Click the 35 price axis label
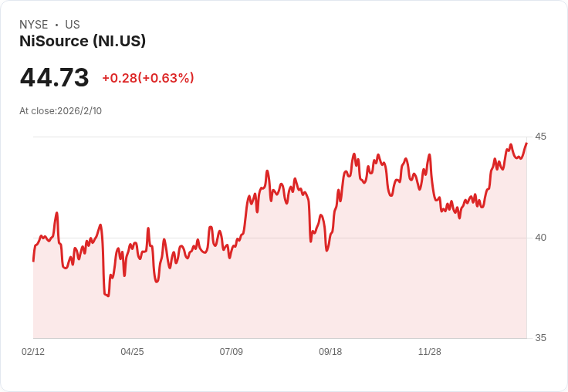The width and height of the screenshot is (568, 392). point(540,338)
